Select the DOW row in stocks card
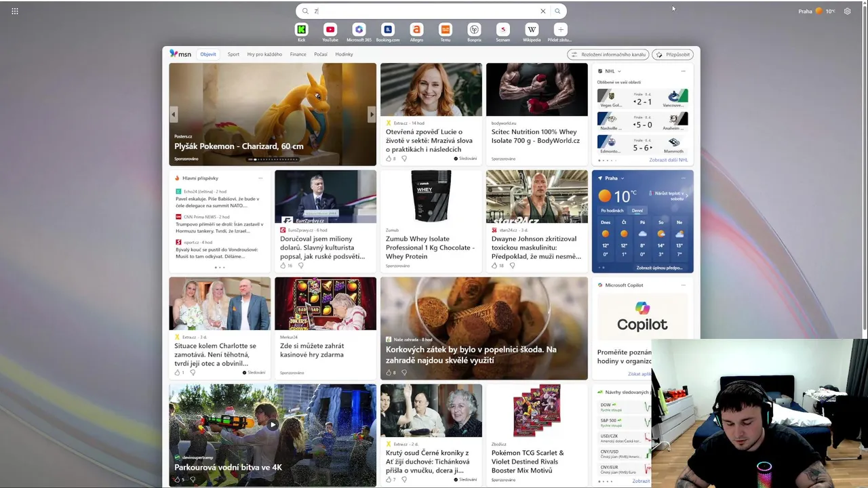Screen dimensions: 868x488 pyautogui.click(x=624, y=407)
